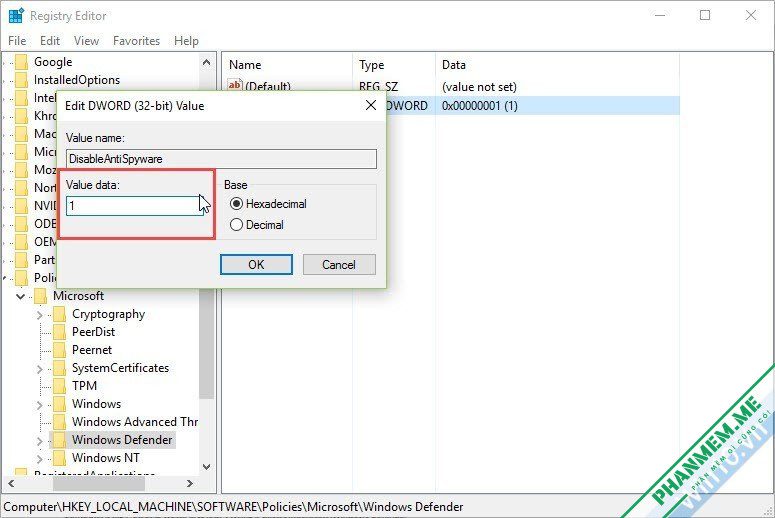Click the tree vertical scrollbar thumb

[x=207, y=343]
